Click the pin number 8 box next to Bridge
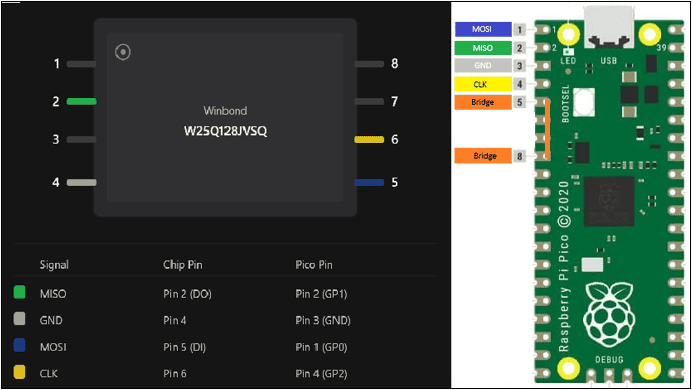 [520, 156]
